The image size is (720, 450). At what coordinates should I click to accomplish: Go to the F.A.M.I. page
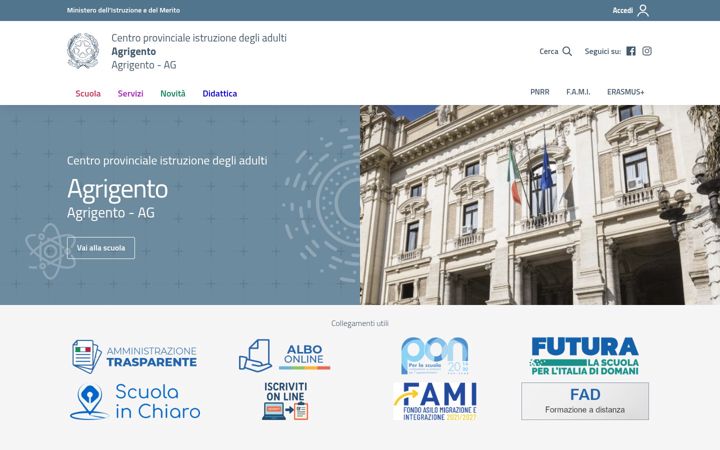pyautogui.click(x=578, y=92)
